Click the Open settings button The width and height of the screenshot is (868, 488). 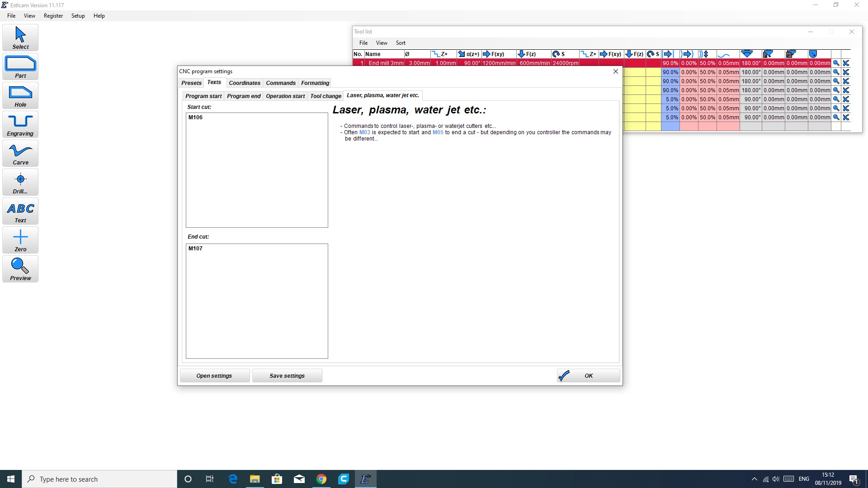(215, 376)
